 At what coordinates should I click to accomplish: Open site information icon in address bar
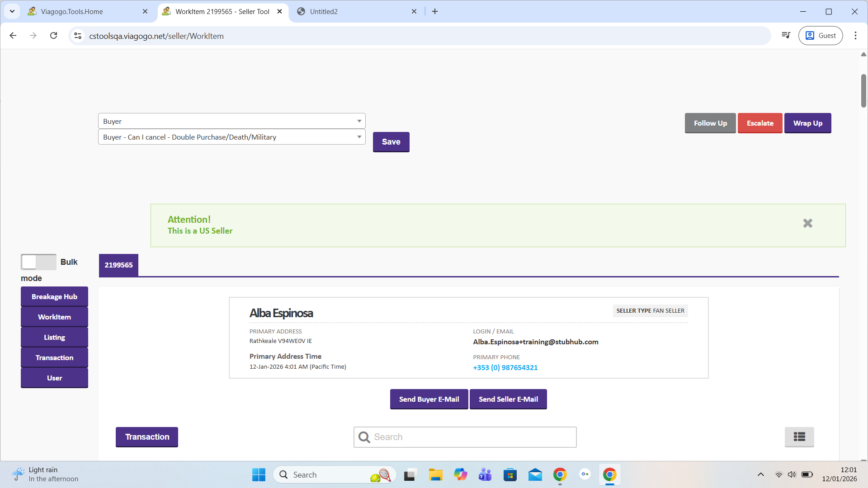tap(78, 36)
